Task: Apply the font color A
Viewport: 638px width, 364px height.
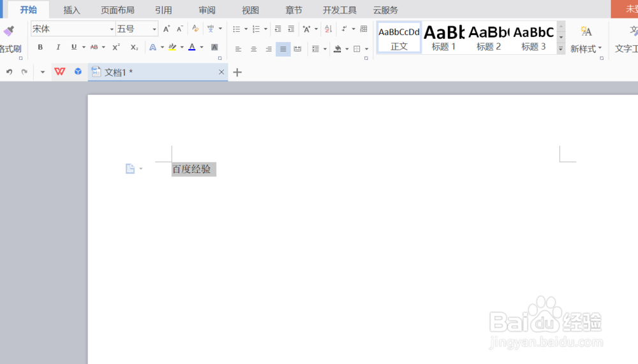Action: pos(192,47)
